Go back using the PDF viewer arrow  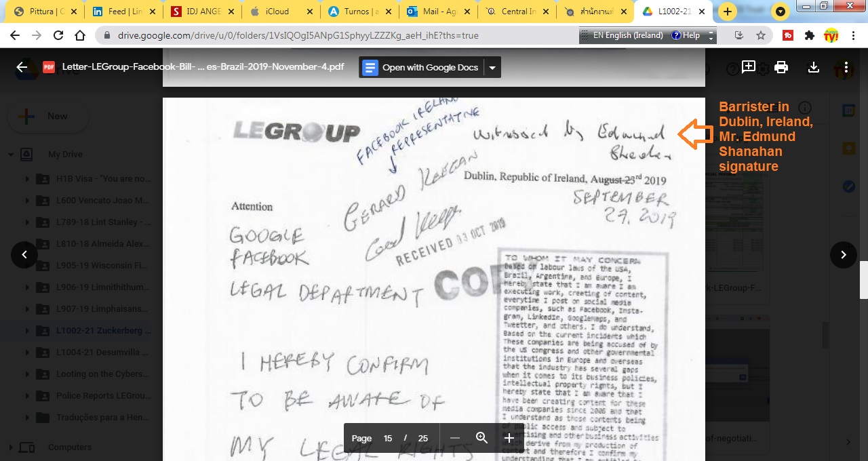click(x=22, y=67)
